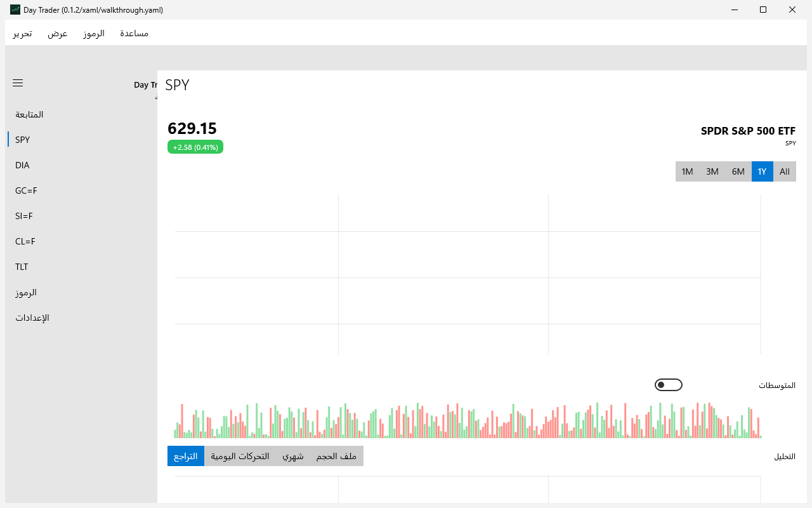Enable the المتوسطات toggle switch
Image resolution: width=812 pixels, height=508 pixels.
669,385
